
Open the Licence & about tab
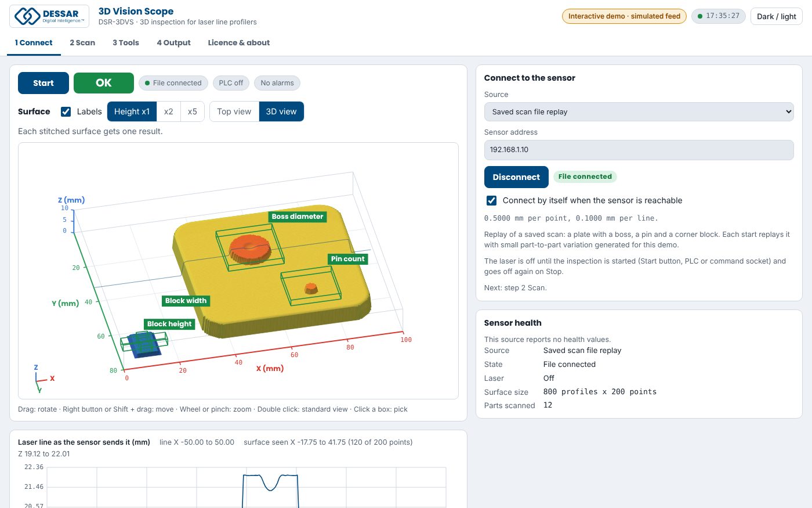(239, 42)
